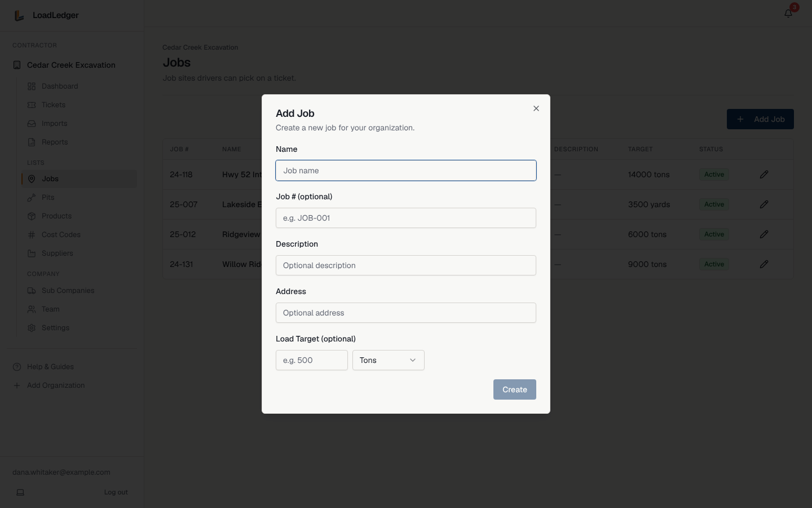Click the Team people icon
The image size is (812, 508).
(x=32, y=309)
